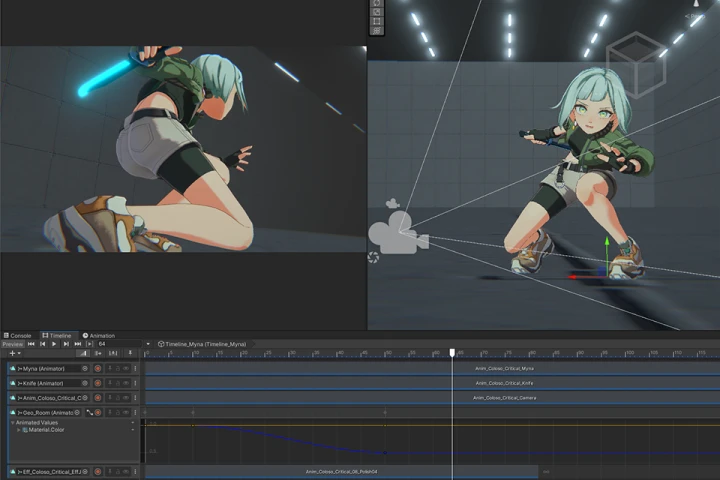720x480 pixels.
Task: Toggle lock on Myna track
Action: click(118, 368)
